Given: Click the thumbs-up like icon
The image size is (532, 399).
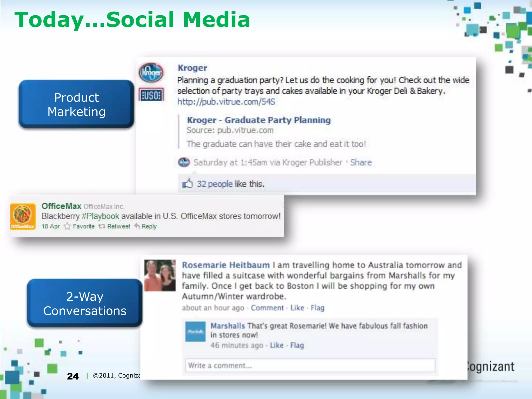Looking at the screenshot, I should [x=187, y=184].
